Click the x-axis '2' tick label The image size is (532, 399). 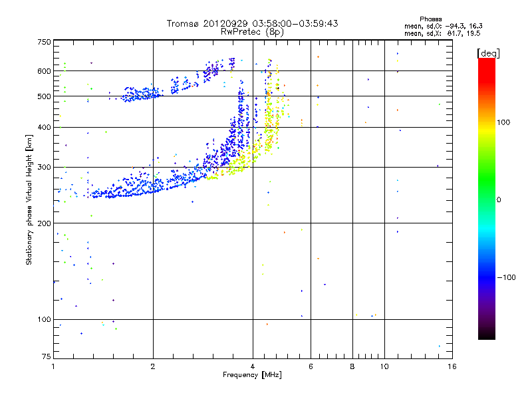(153, 366)
